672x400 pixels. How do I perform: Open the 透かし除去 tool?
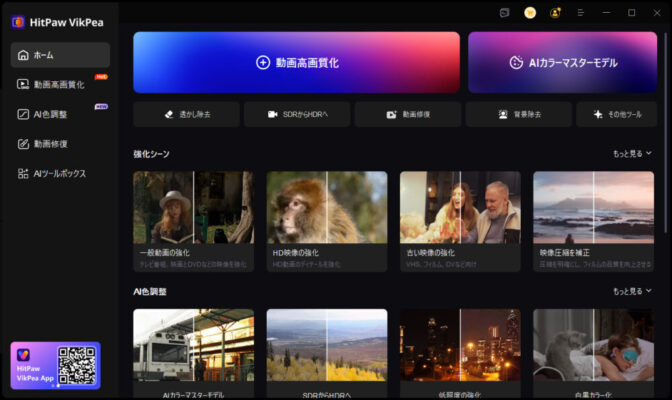[x=186, y=114]
